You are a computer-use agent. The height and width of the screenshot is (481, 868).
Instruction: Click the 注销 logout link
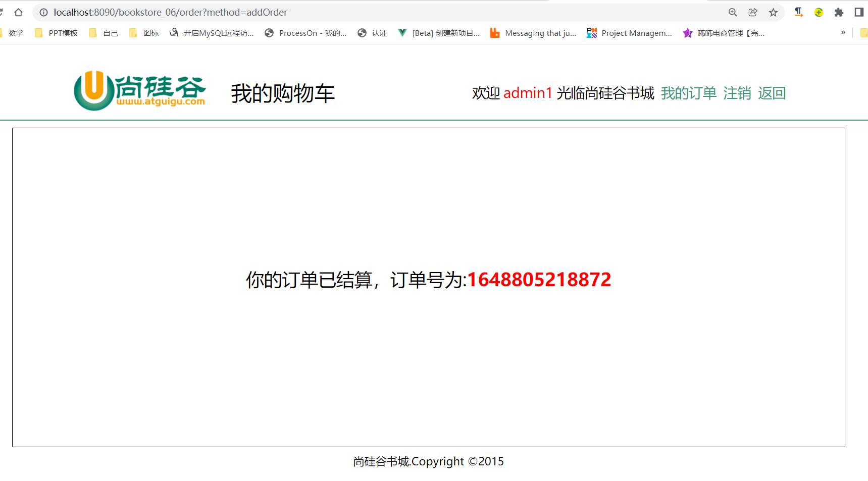[737, 93]
